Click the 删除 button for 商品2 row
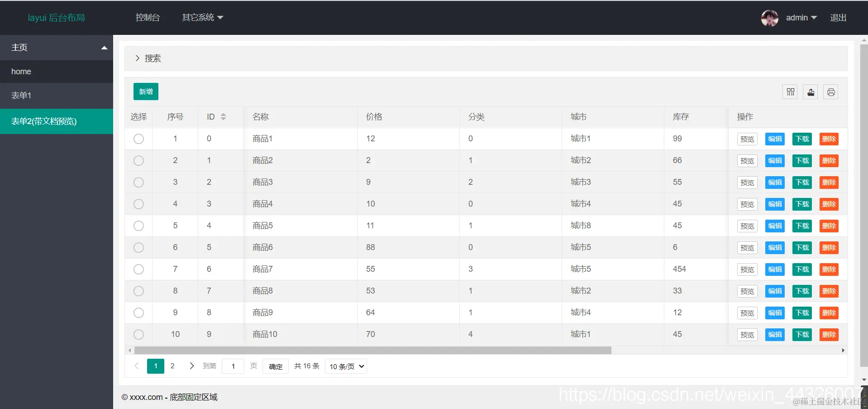 coord(829,161)
